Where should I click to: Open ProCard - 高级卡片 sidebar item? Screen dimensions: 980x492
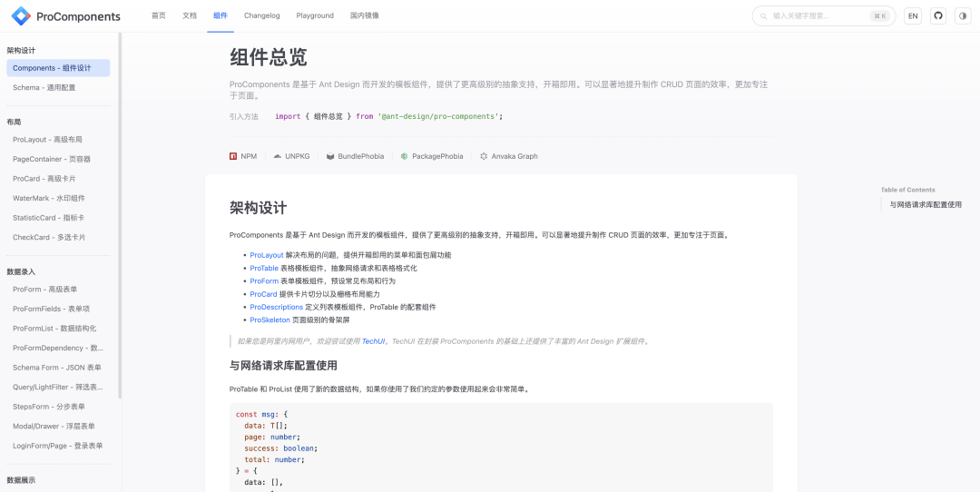(58, 179)
